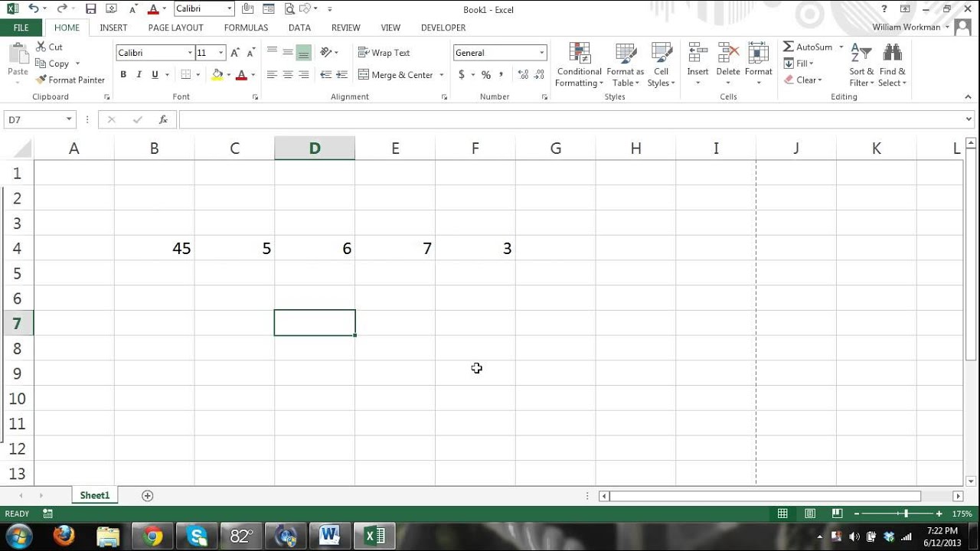Expand the borders dropdown arrow

198,75
